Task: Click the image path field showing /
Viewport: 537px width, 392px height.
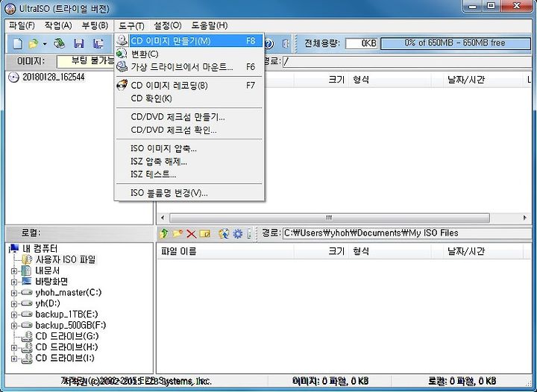Action: tap(407, 62)
